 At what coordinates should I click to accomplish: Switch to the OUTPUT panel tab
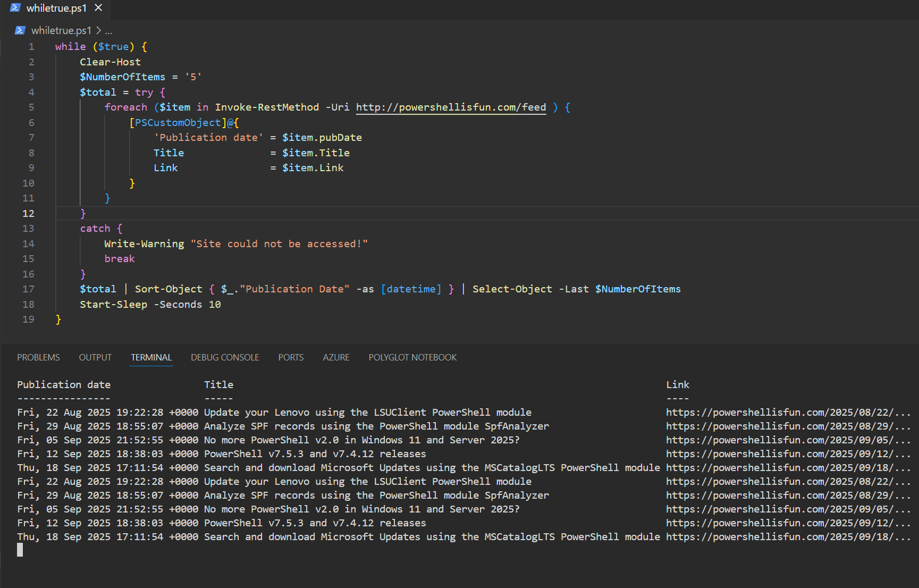tap(95, 357)
